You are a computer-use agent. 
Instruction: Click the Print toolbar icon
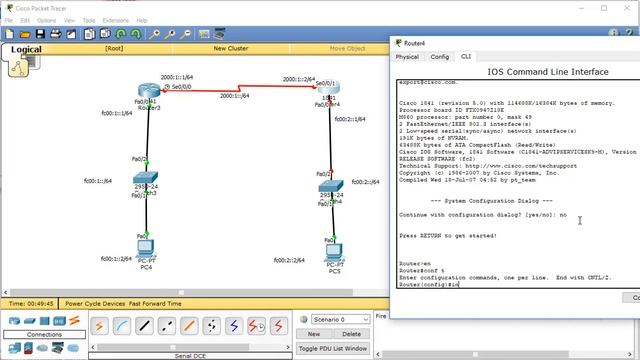56,34
